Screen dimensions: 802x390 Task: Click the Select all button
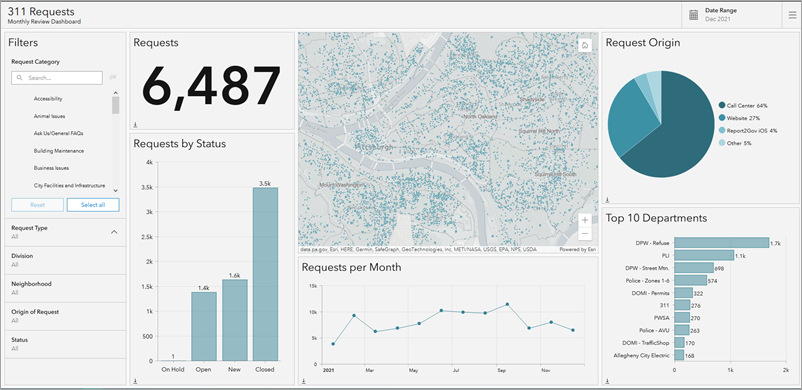tap(93, 205)
